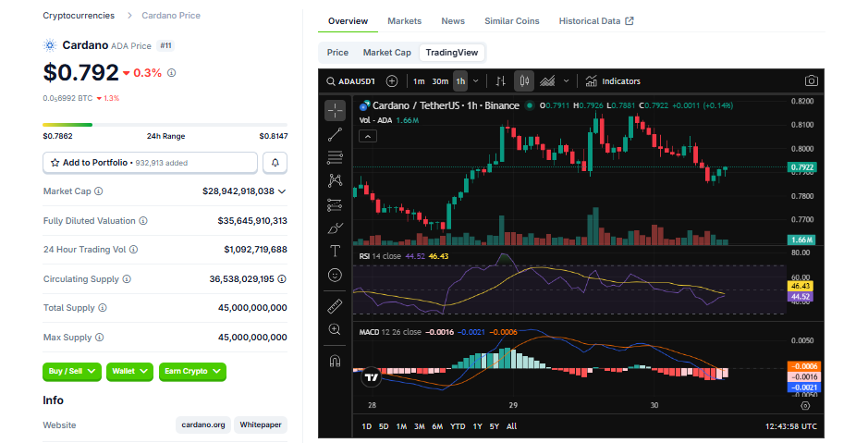Select the patterns drawing tool
868x443 pixels.
coord(335,180)
